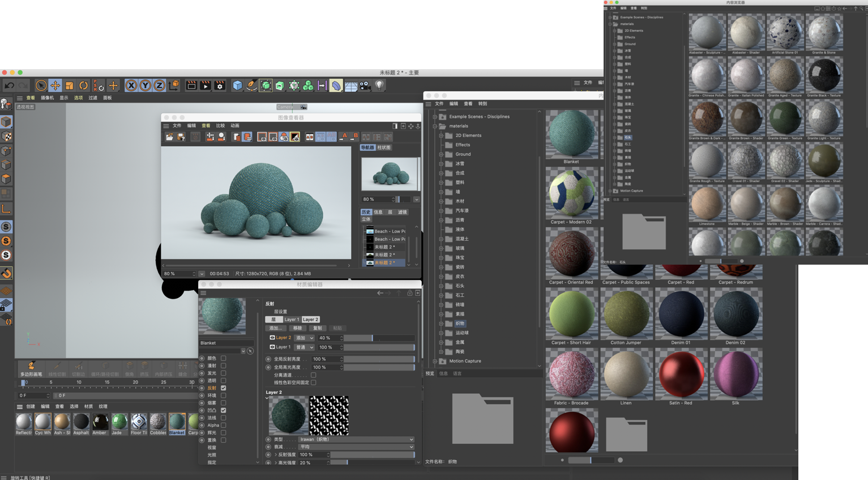The image size is (868, 480).
Task: Click the Floor grid icon in toolbar
Action: (x=351, y=86)
